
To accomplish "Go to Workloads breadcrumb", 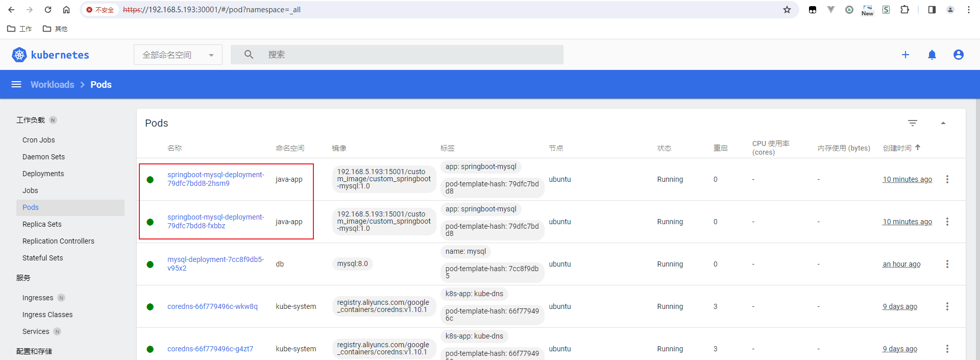I will pyautogui.click(x=52, y=84).
